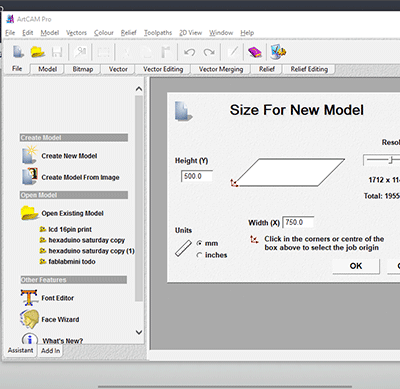Open the Edit menu
This screenshot has height=389, width=400.
click(x=28, y=33)
